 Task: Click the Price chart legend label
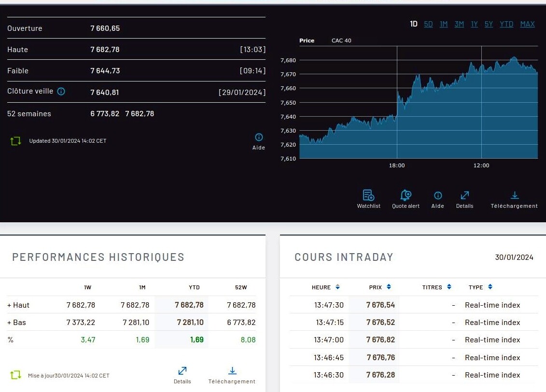click(x=307, y=41)
